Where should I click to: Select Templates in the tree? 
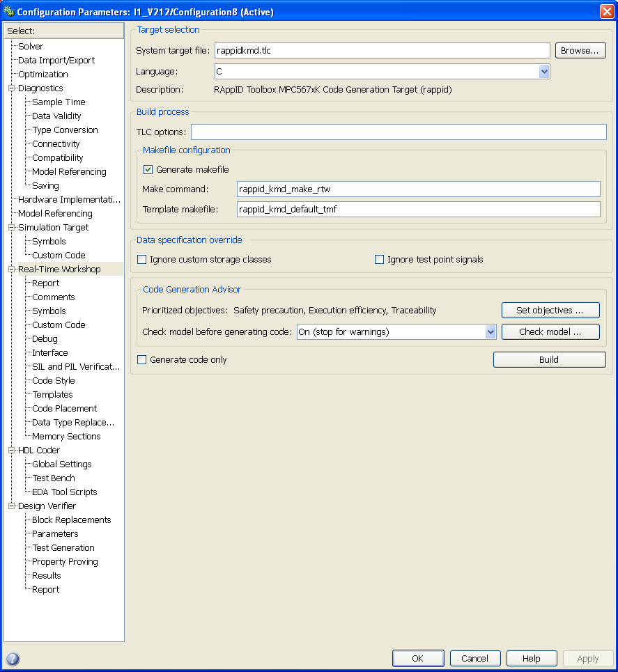click(53, 395)
